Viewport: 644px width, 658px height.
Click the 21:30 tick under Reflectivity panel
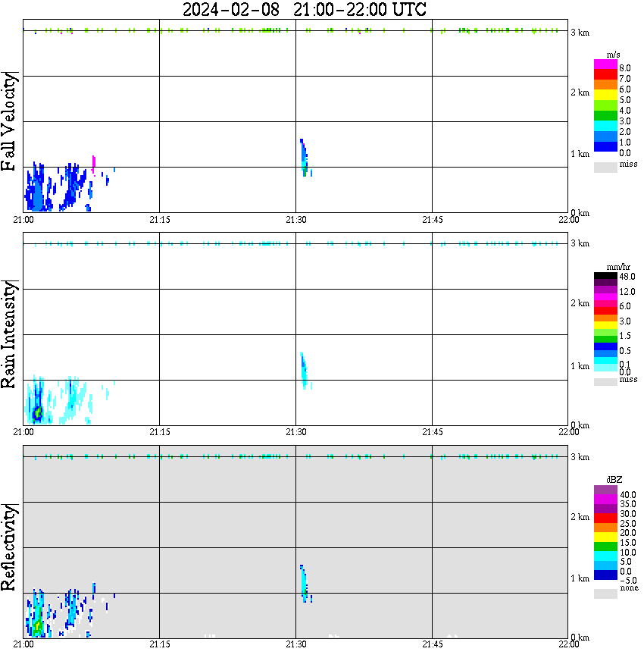coord(296,644)
